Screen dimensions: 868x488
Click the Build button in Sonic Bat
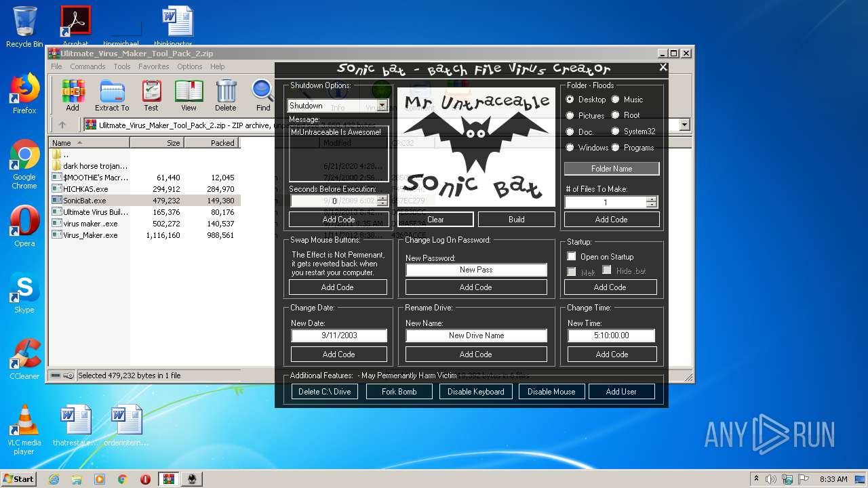(x=517, y=219)
